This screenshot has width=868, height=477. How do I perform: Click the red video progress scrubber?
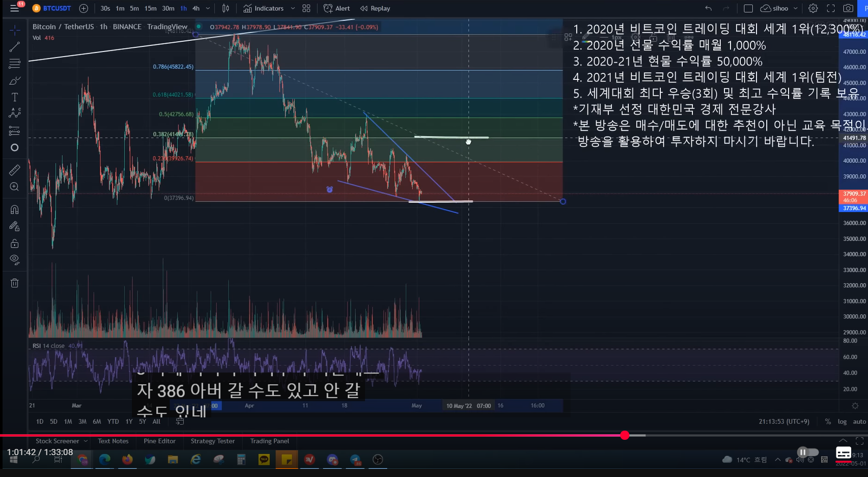[x=625, y=435]
